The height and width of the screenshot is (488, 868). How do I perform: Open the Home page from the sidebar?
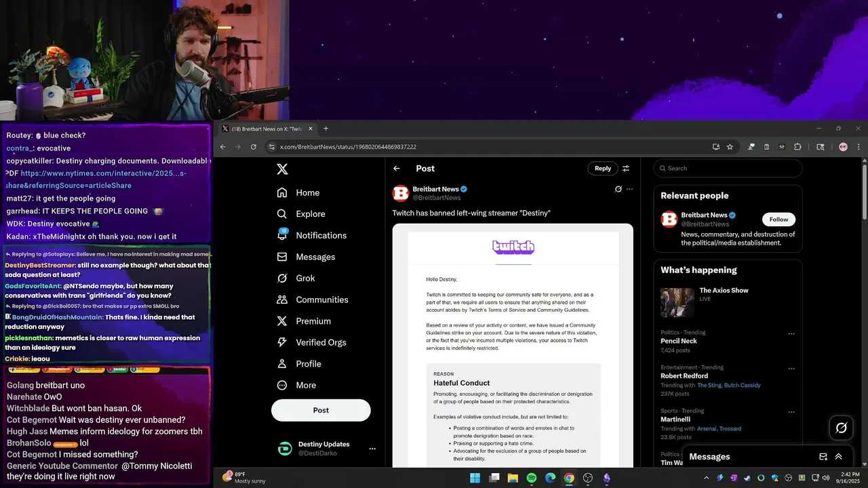(298, 192)
